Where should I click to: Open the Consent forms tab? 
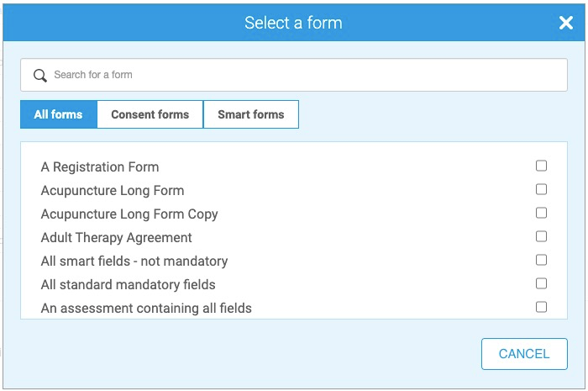150,114
